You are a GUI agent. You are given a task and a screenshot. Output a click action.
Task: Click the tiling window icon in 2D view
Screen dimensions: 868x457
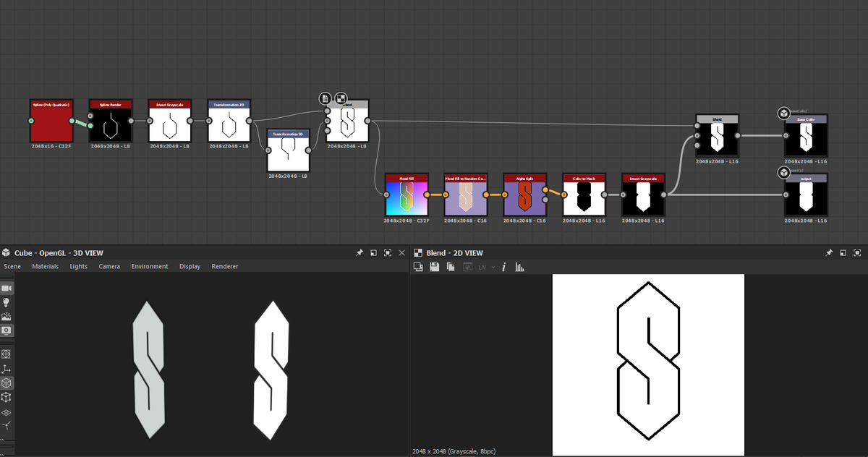coord(417,267)
